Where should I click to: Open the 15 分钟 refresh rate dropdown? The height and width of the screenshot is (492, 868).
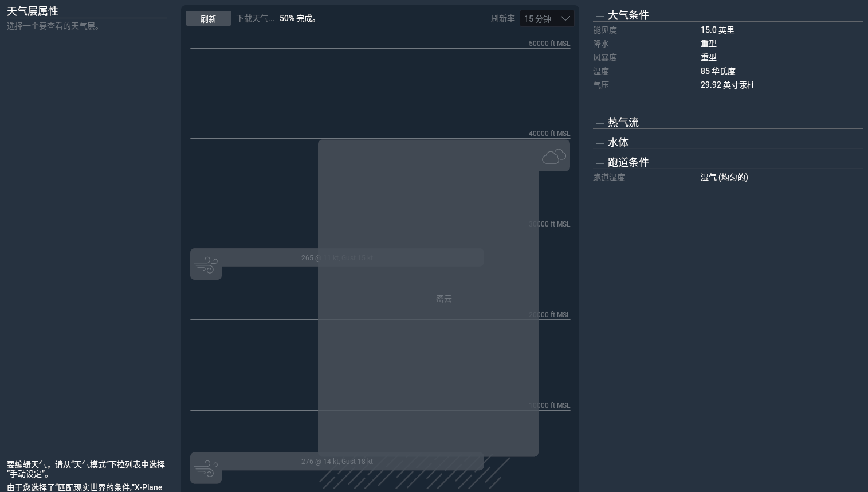(x=547, y=19)
